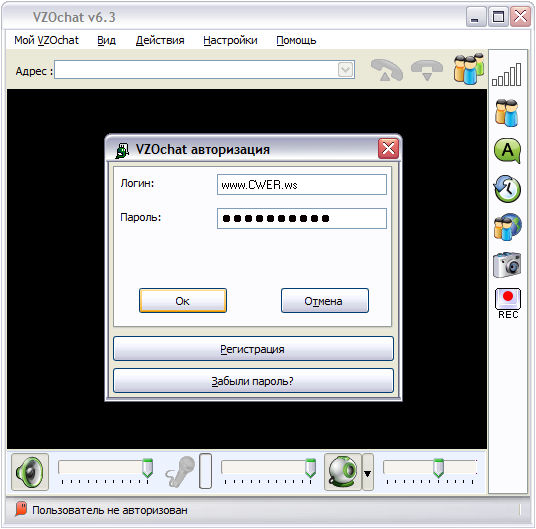Open the Настройки menu

click(x=230, y=40)
